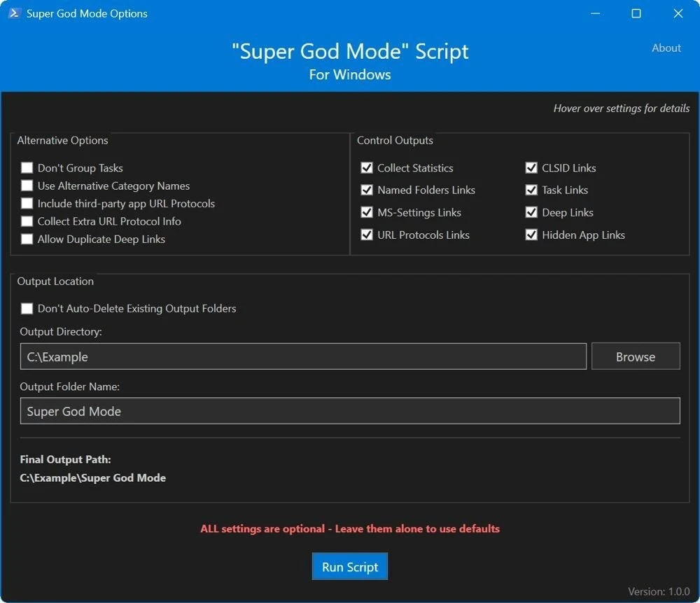Click Browse for output directory
Image resolution: width=700 pixels, height=603 pixels.
pyautogui.click(x=636, y=356)
